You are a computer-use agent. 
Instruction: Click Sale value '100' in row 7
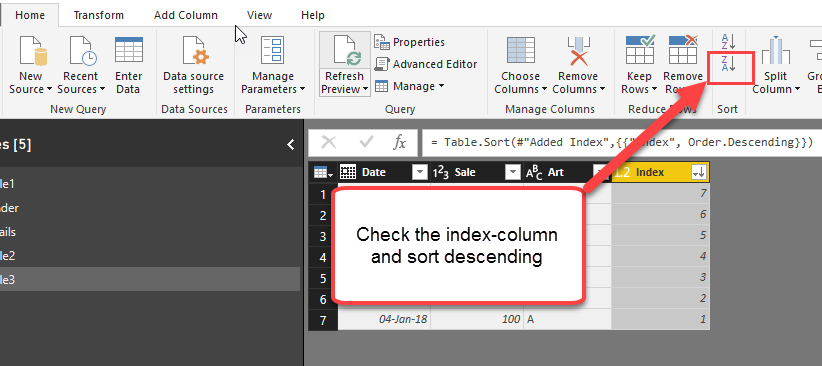pos(477,319)
